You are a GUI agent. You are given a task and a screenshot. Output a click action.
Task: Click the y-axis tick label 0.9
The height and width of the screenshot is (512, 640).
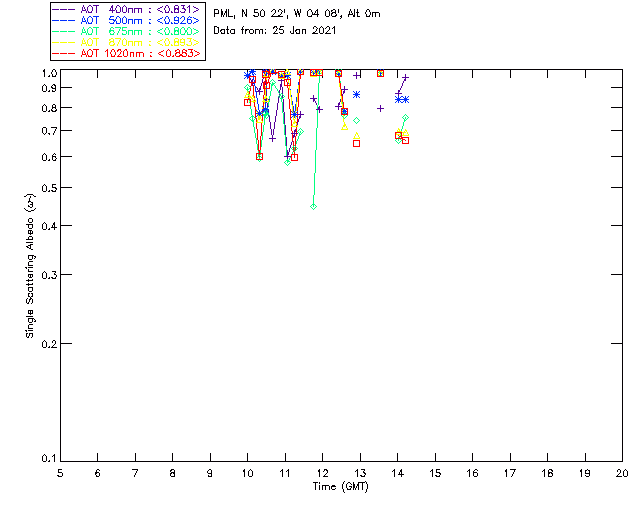(49, 88)
